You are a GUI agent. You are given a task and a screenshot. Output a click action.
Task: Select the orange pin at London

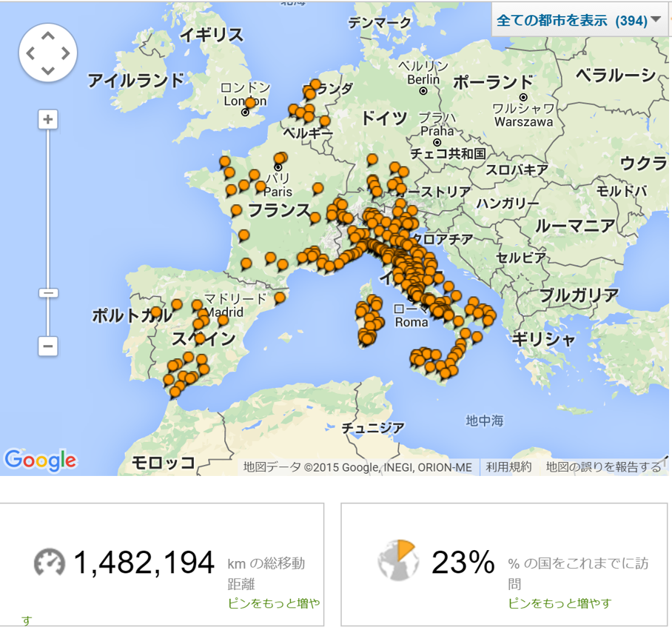250,103
